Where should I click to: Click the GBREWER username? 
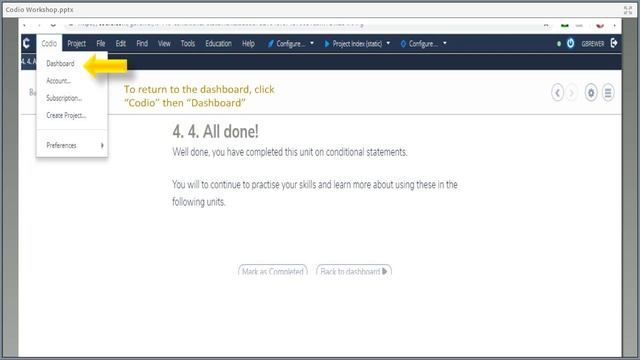click(x=593, y=44)
